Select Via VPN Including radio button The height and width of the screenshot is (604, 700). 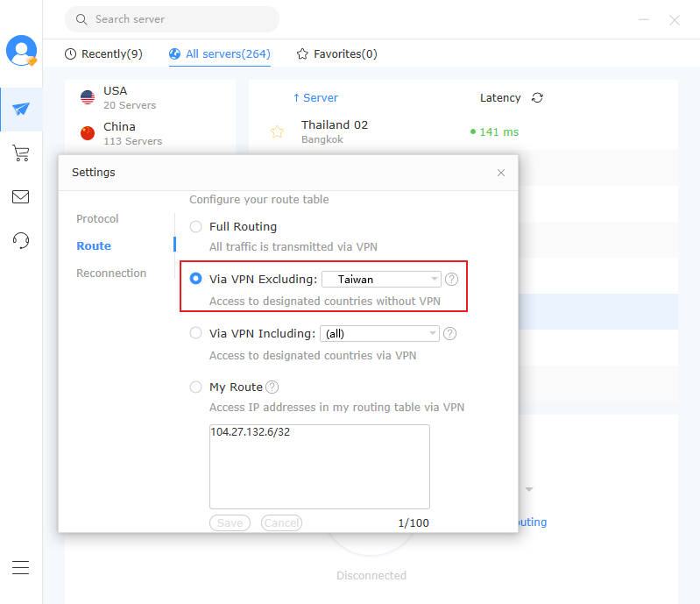coord(196,334)
